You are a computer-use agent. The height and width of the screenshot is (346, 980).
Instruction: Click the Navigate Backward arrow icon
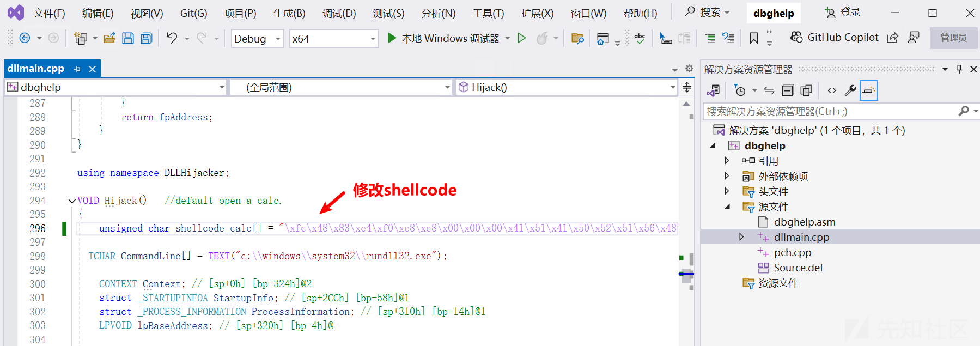pyautogui.click(x=25, y=38)
